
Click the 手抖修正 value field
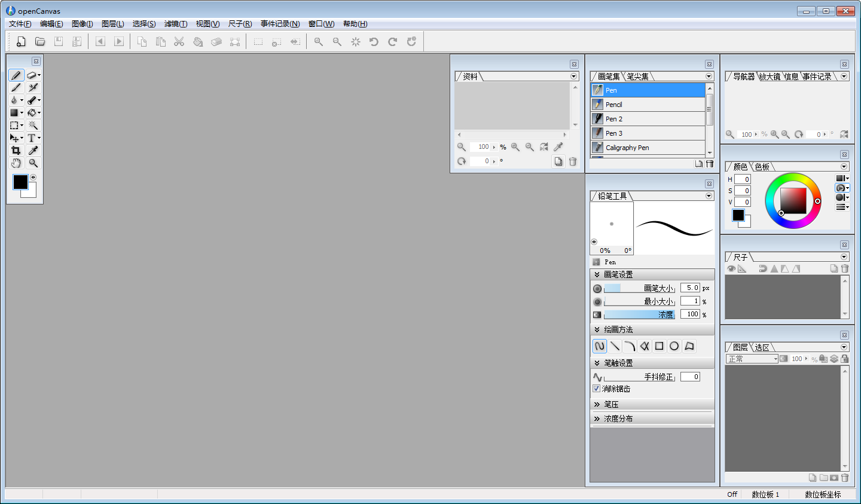click(x=690, y=377)
